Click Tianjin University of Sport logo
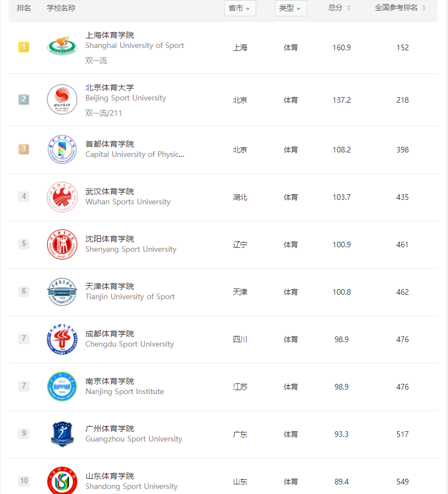Image resolution: width=448 pixels, height=494 pixels. pyautogui.click(x=62, y=292)
